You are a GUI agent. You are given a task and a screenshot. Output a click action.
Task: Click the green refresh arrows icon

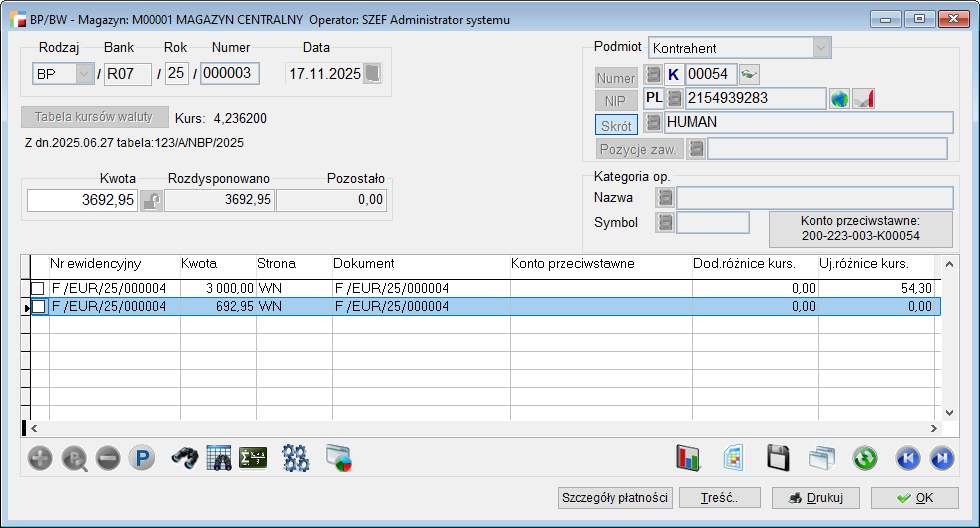[x=864, y=459]
